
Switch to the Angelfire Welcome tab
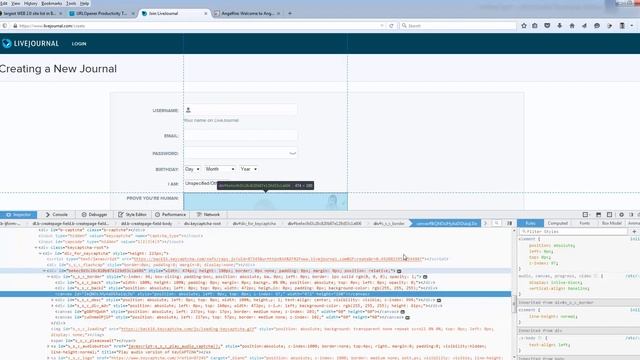(247, 13)
